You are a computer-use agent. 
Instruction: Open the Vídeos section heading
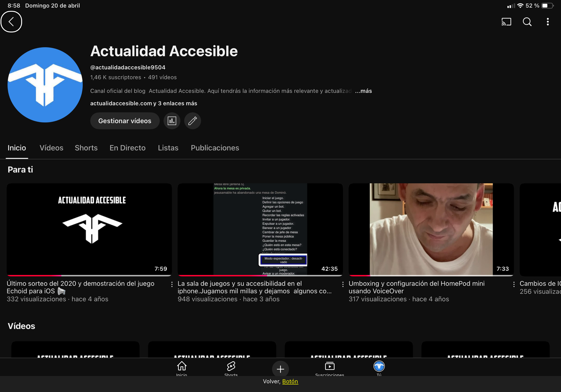[21, 326]
